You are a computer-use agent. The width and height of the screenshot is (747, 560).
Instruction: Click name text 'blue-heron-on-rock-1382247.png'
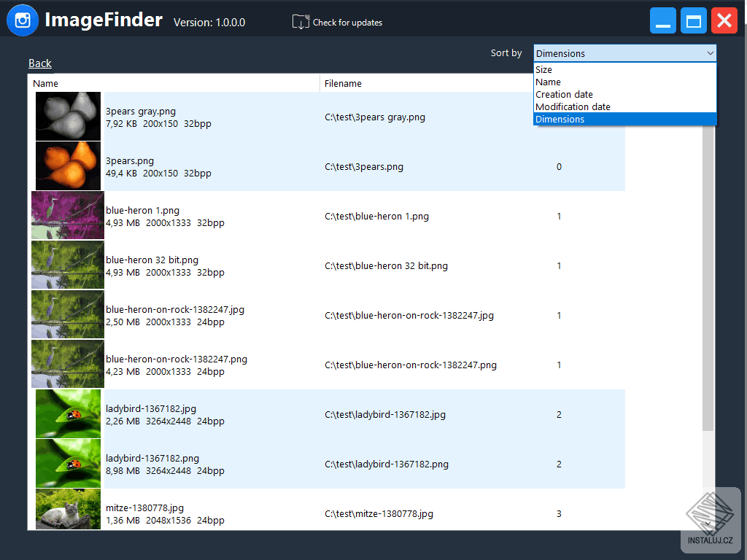(x=177, y=359)
